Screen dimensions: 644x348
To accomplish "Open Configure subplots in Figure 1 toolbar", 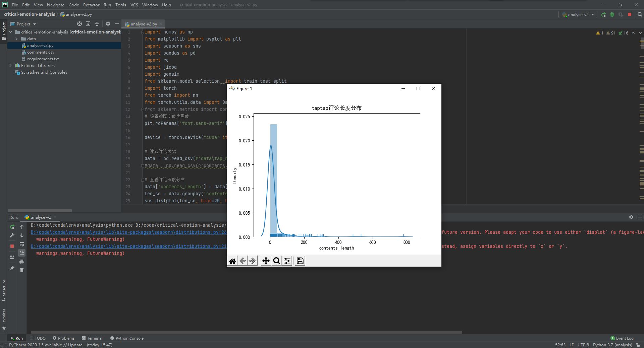I will coord(287,261).
